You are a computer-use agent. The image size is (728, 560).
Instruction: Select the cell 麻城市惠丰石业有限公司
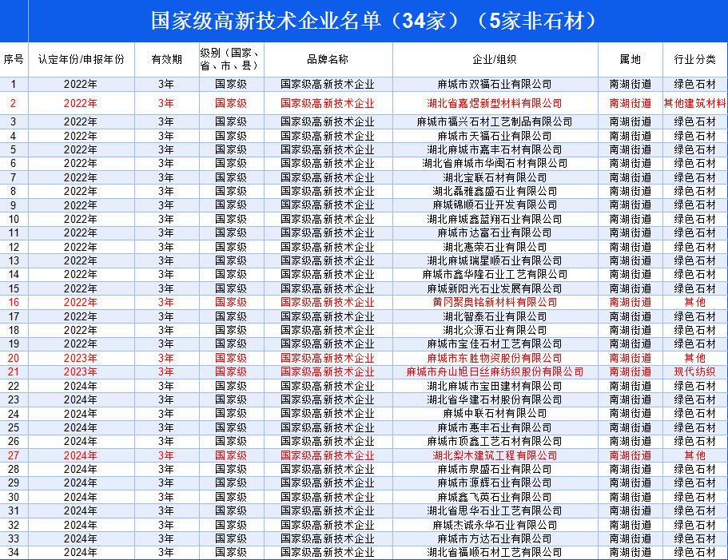(x=495, y=427)
